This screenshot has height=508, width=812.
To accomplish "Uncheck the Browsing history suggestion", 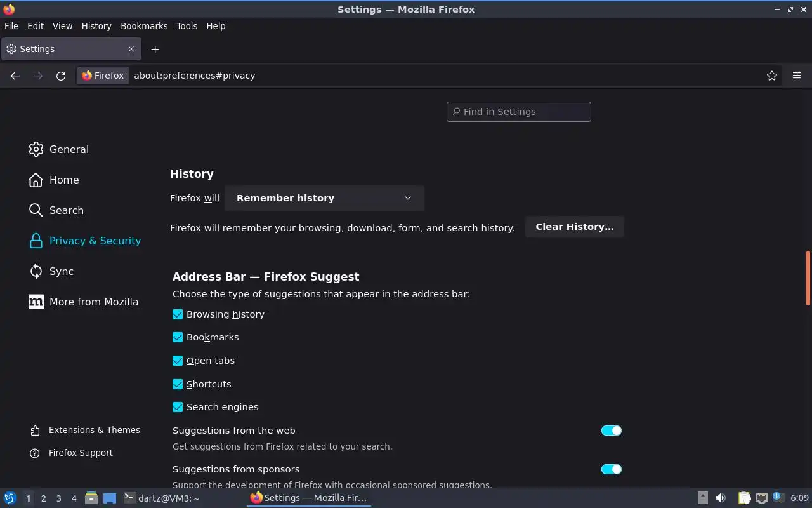I will [178, 314].
